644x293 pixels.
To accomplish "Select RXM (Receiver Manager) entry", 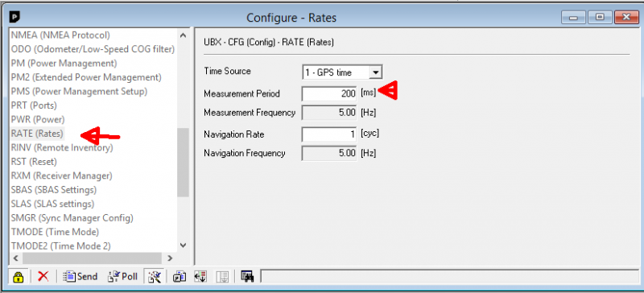I will tap(61, 176).
